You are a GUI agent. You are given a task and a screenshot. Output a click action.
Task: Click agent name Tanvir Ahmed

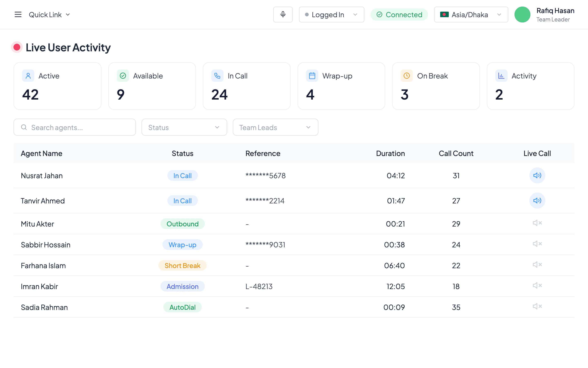coord(43,201)
